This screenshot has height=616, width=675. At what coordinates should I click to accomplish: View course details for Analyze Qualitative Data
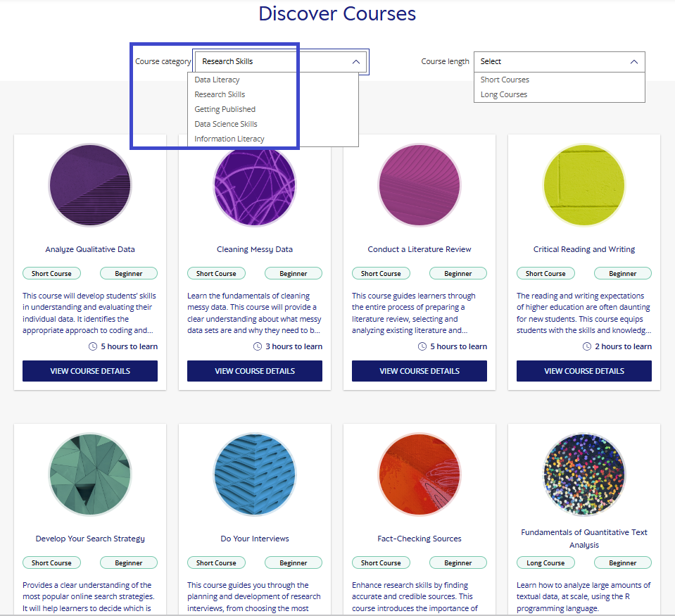click(89, 371)
